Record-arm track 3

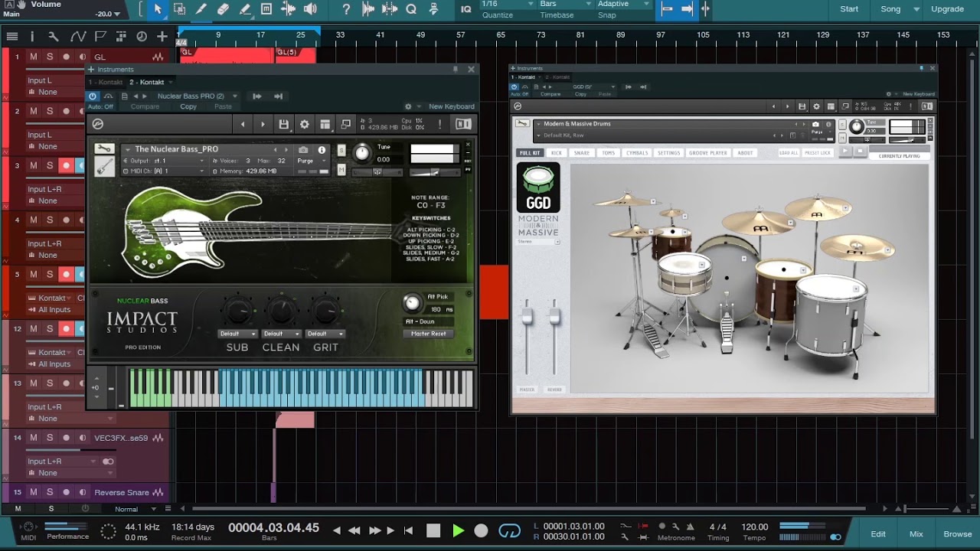67,165
